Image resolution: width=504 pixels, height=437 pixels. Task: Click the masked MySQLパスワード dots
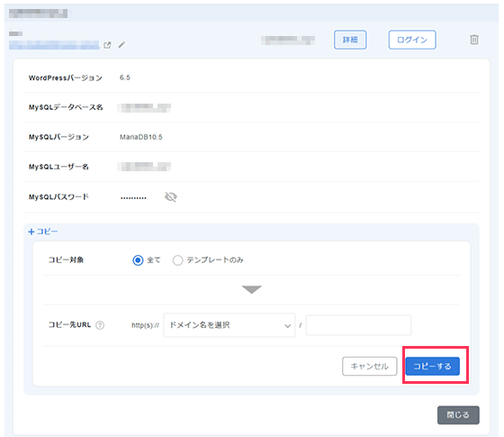pyautogui.click(x=133, y=198)
